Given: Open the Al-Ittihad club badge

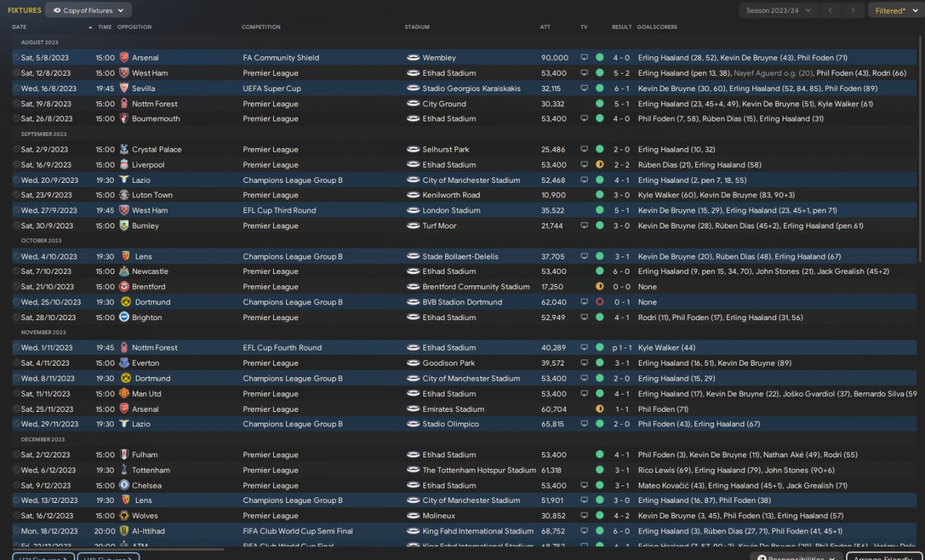Looking at the screenshot, I should coord(124,531).
